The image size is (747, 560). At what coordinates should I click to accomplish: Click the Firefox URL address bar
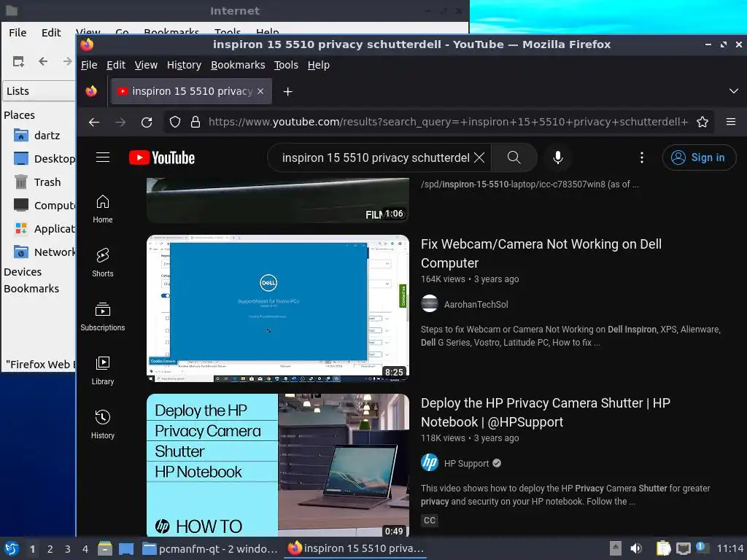click(x=448, y=122)
